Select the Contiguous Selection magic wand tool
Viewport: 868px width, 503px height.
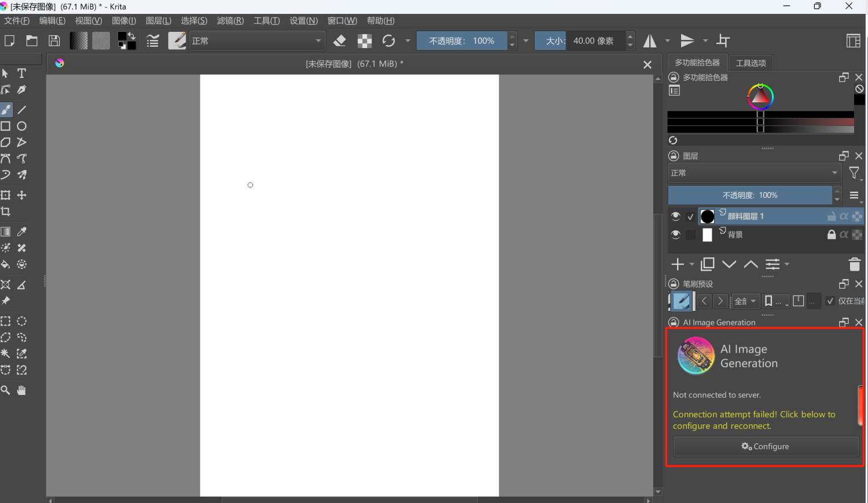[6, 354]
